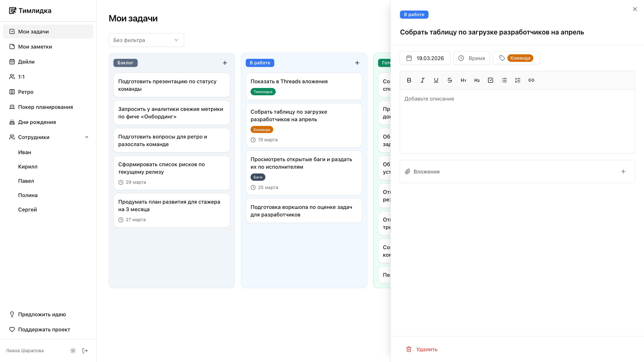Insert Heading 1 in description
644x362 pixels.
pos(463,80)
